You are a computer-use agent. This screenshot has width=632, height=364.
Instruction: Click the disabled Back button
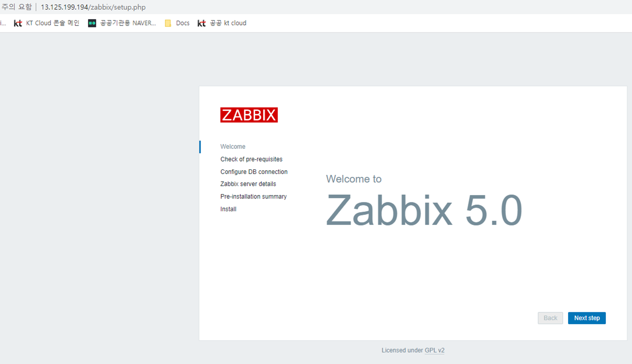point(550,318)
